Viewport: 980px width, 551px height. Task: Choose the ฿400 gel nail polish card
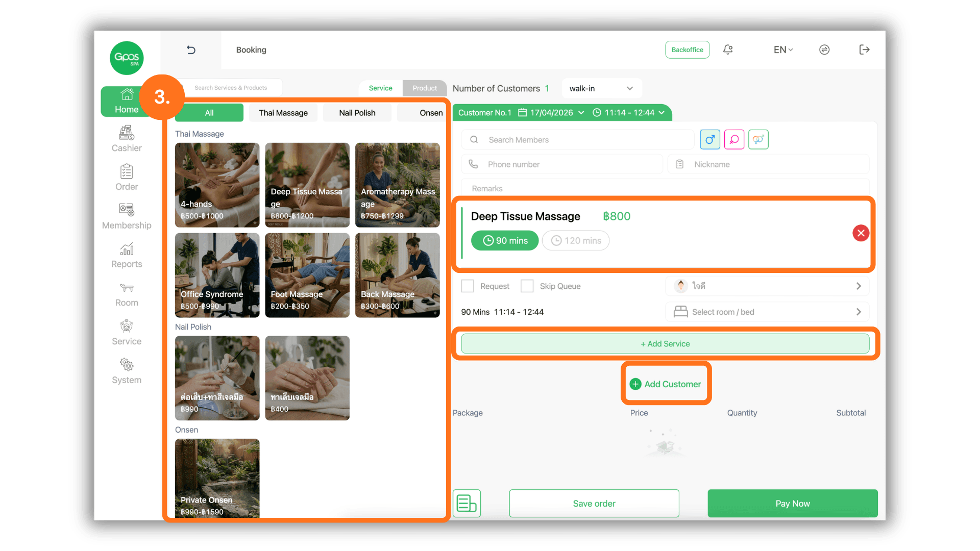[307, 378]
